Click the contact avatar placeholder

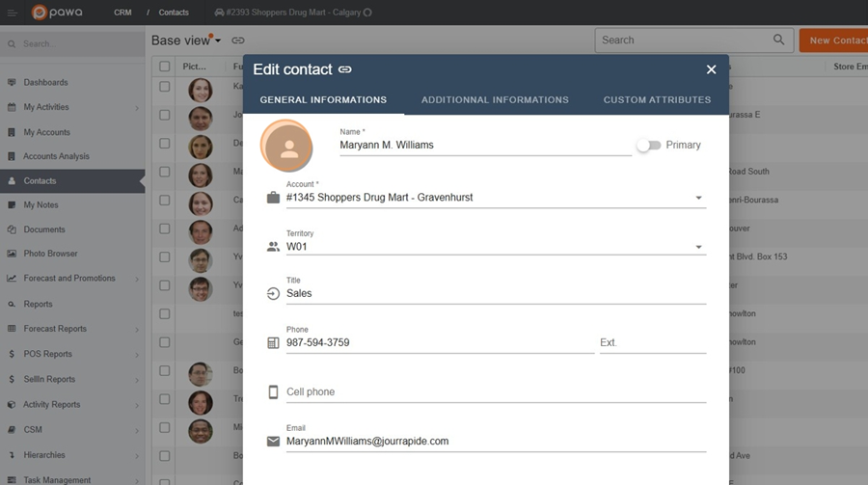[x=288, y=147]
